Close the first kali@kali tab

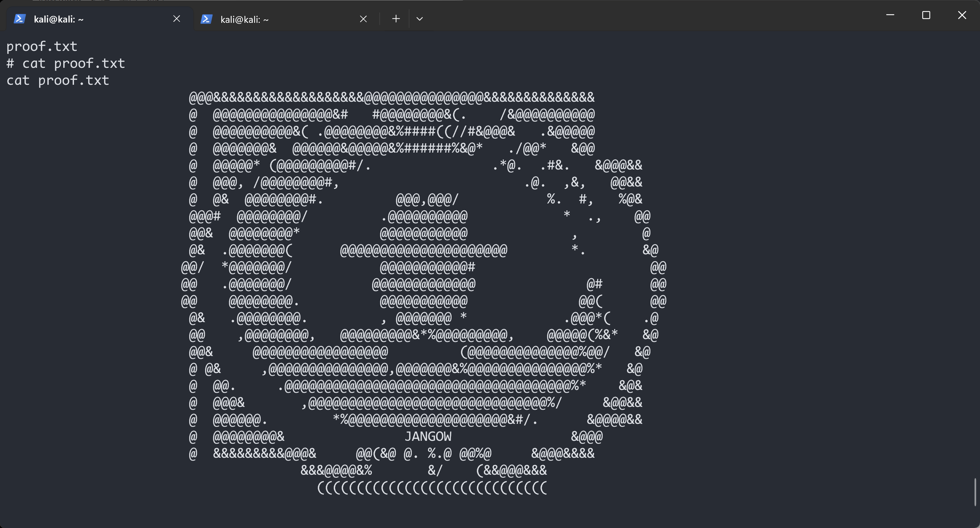(176, 19)
